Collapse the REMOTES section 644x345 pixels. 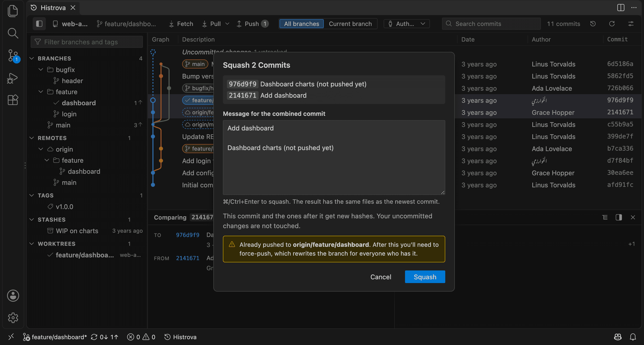click(x=32, y=138)
